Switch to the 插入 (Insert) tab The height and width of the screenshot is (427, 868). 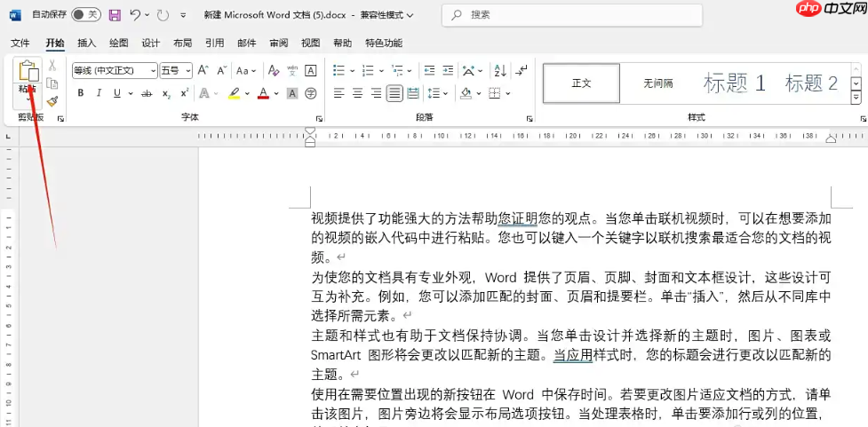click(x=86, y=43)
